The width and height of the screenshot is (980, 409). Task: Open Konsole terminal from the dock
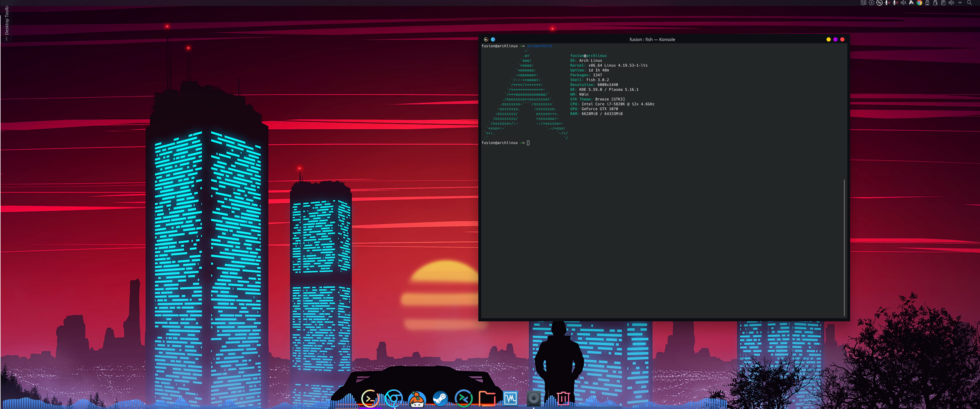pyautogui.click(x=369, y=399)
